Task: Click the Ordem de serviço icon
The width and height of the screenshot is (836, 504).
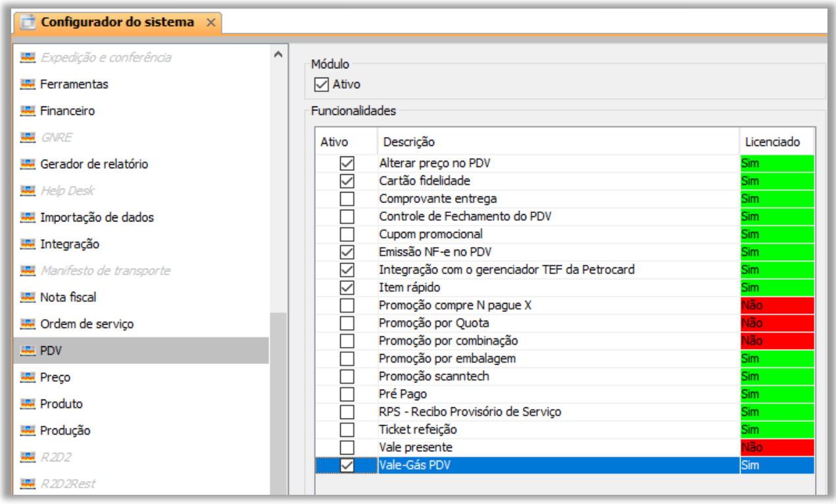Action: (x=27, y=324)
